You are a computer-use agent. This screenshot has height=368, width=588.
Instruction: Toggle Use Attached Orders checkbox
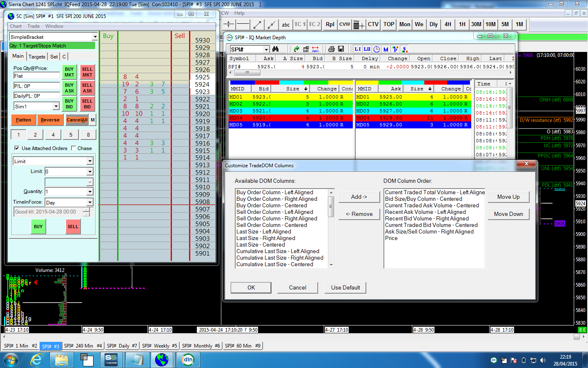[17, 148]
